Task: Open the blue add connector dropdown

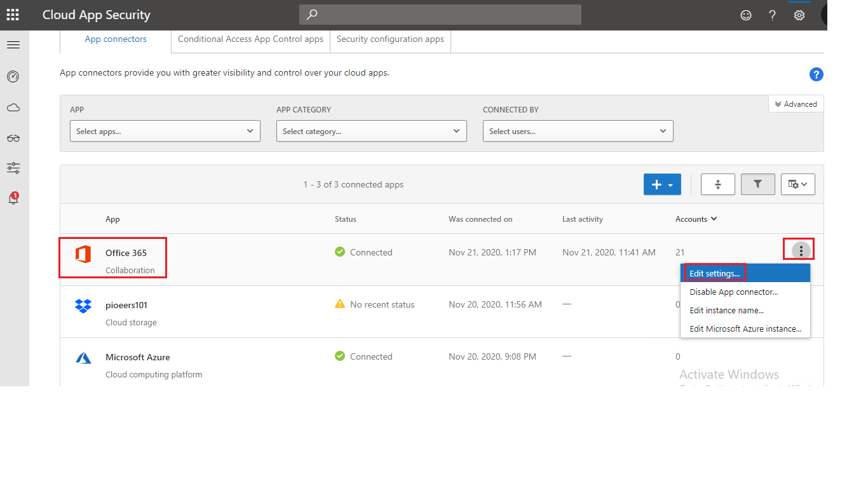Action: 662,184
